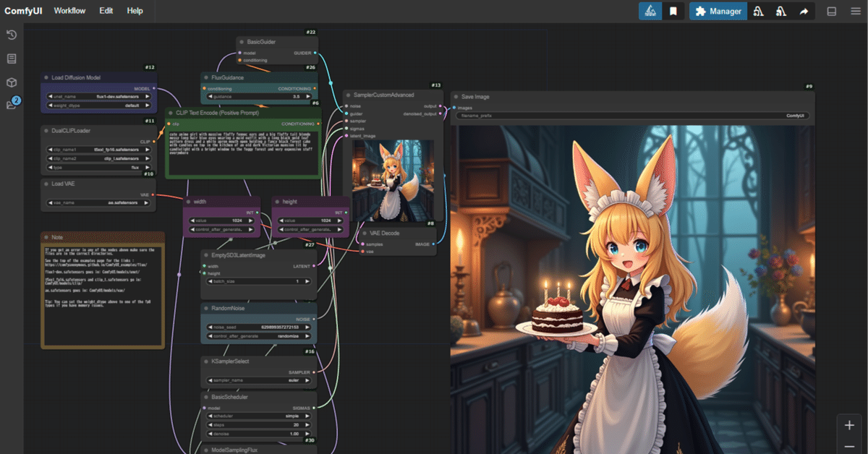Click the share arrow icon
Image resolution: width=868 pixels, height=454 pixels.
tap(804, 11)
